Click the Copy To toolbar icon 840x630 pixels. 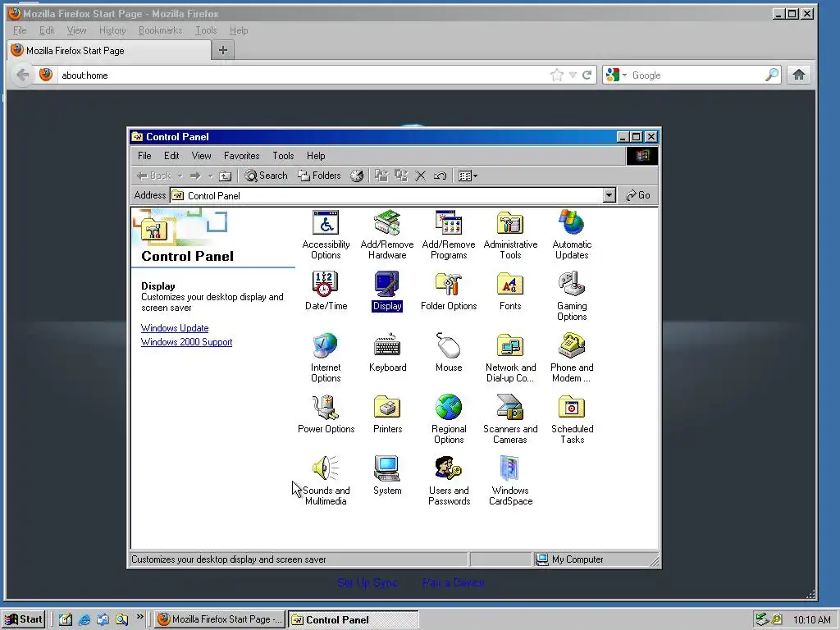click(400, 176)
